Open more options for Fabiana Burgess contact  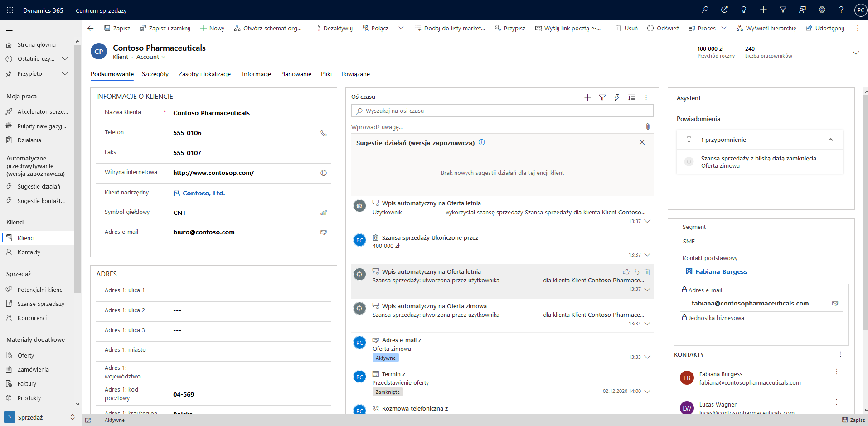(x=836, y=372)
